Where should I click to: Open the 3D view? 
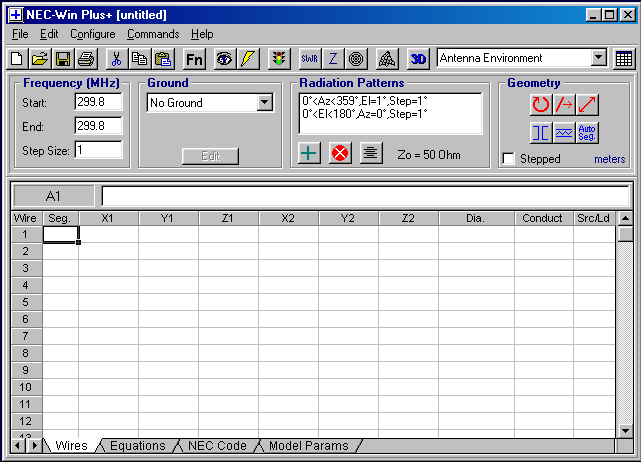pyautogui.click(x=418, y=59)
